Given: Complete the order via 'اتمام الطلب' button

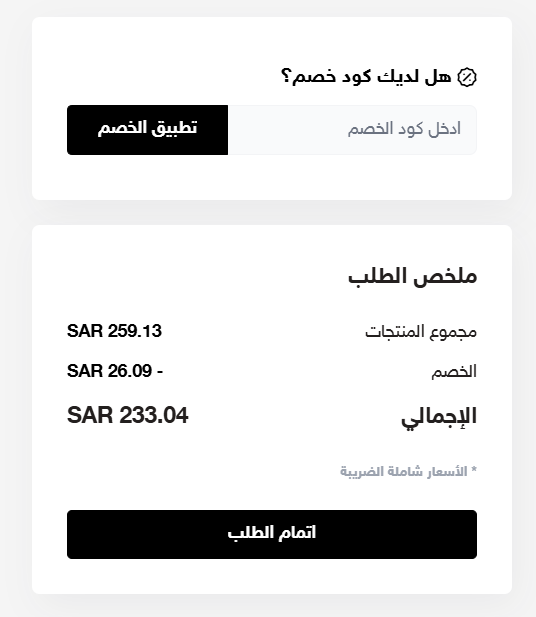Looking at the screenshot, I should click(x=272, y=534).
